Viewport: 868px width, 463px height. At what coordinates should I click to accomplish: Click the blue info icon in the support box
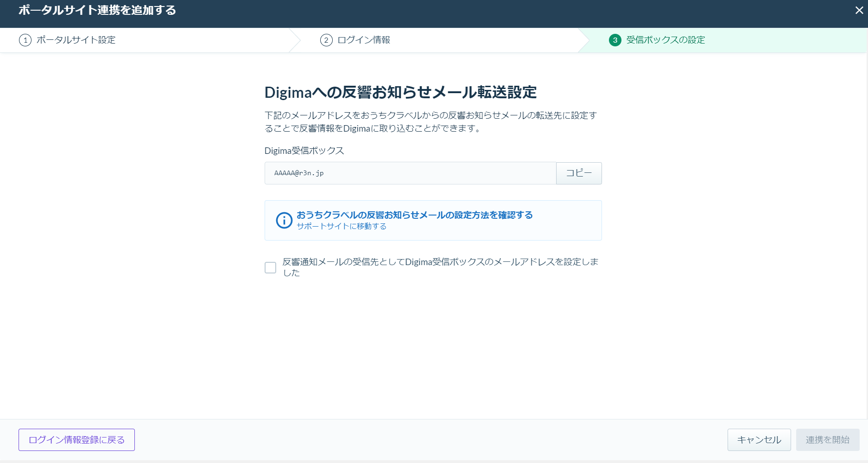[284, 220]
